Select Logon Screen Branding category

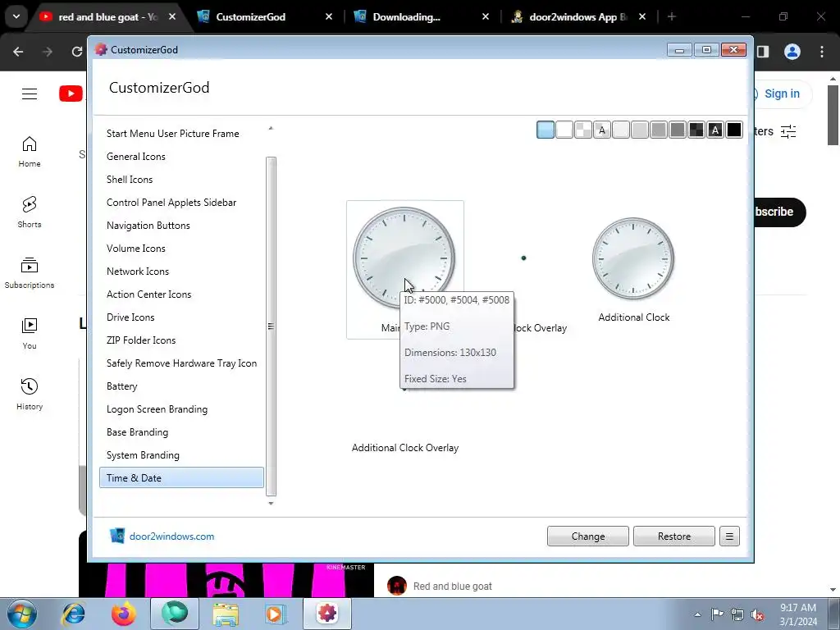click(157, 409)
